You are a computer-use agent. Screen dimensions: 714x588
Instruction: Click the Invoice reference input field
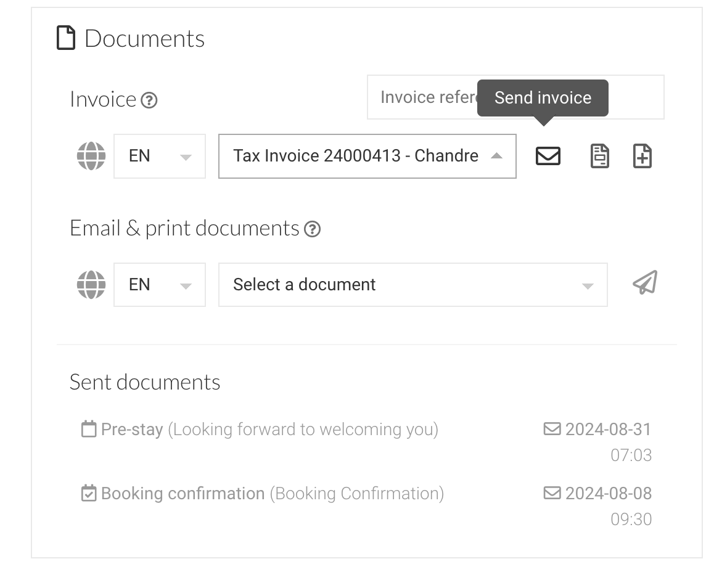[x=515, y=97]
